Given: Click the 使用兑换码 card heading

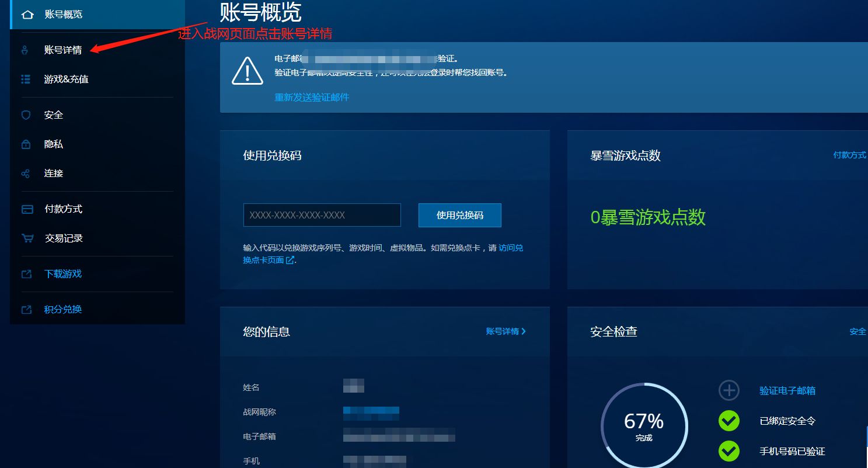Looking at the screenshot, I should pos(272,155).
